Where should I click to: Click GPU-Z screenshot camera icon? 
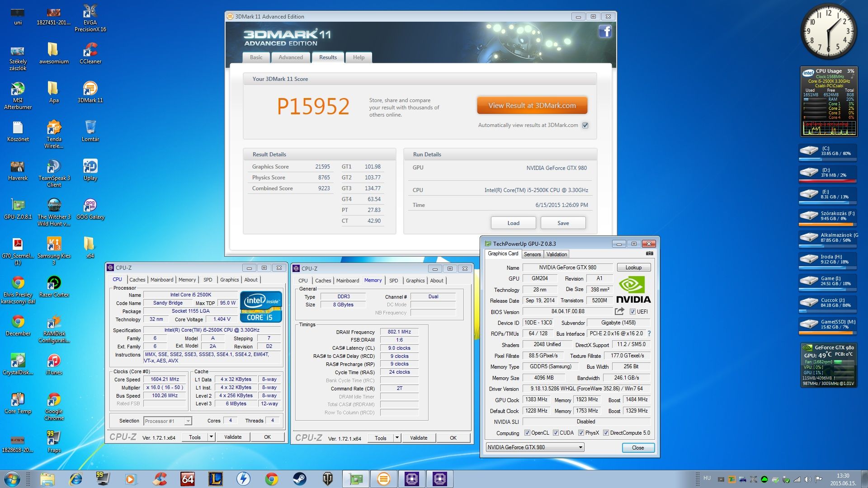(650, 253)
